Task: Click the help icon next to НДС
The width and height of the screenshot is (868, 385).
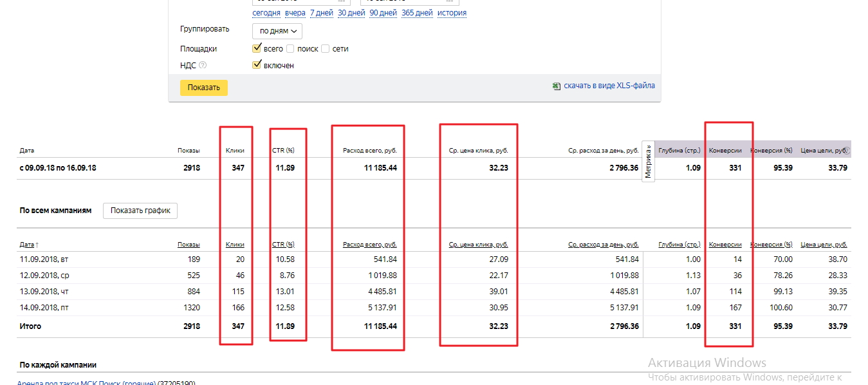Action: tap(203, 65)
